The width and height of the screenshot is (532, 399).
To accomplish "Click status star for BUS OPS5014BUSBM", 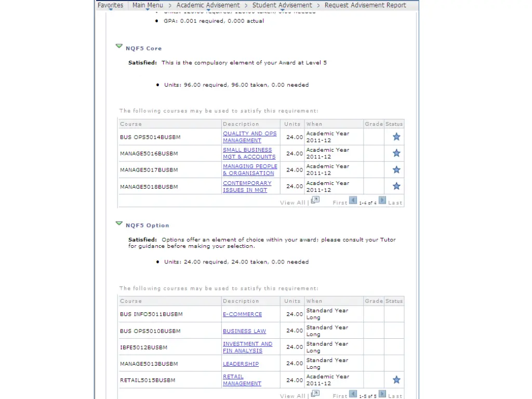I will pyautogui.click(x=396, y=137).
